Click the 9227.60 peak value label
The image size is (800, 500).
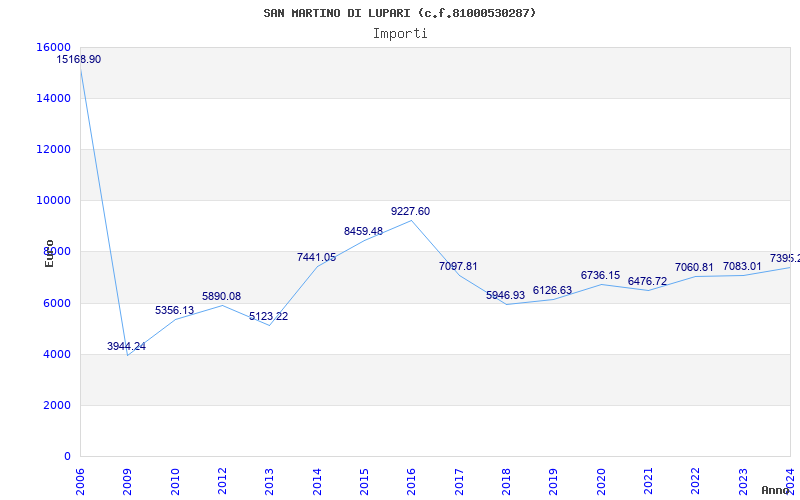tap(410, 212)
